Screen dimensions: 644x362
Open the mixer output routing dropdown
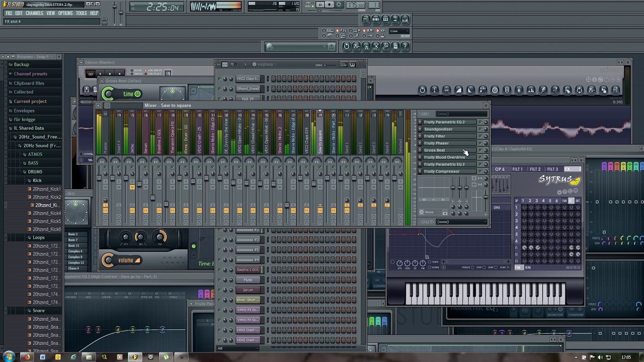coord(460,222)
